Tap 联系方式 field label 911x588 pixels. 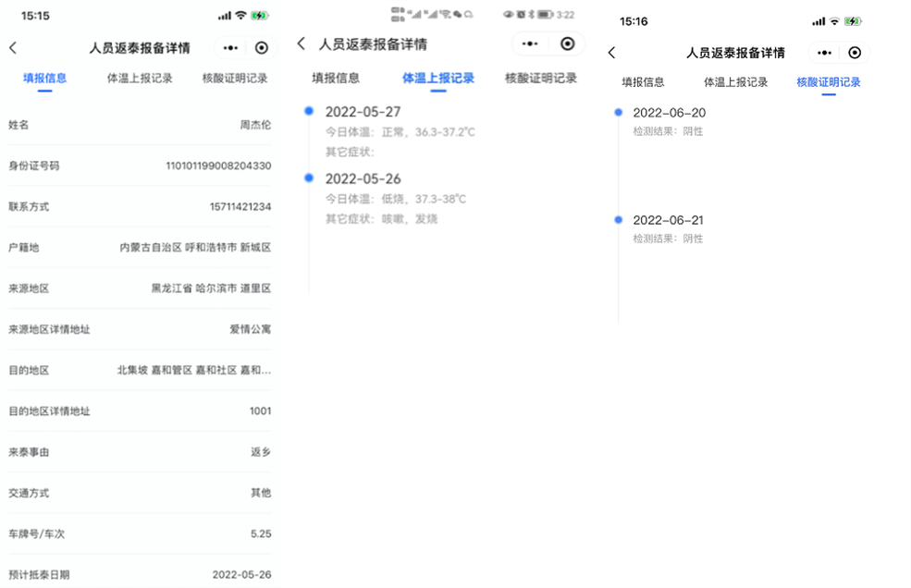click(29, 207)
